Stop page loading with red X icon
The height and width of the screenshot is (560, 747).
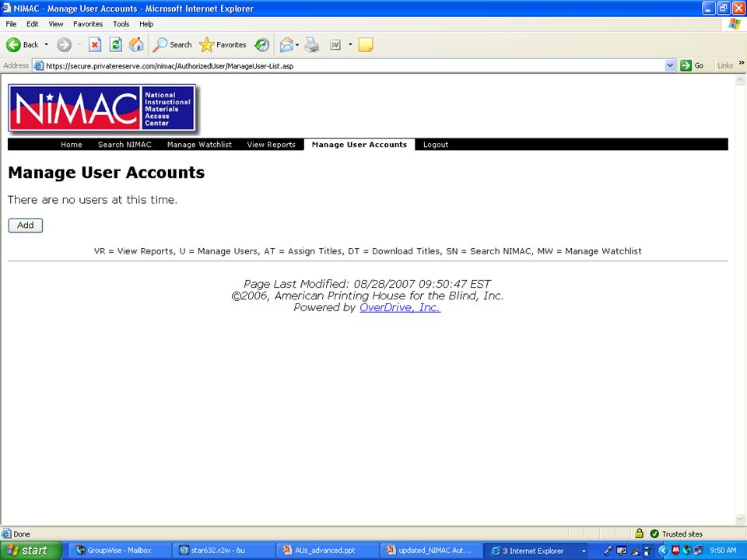click(95, 45)
